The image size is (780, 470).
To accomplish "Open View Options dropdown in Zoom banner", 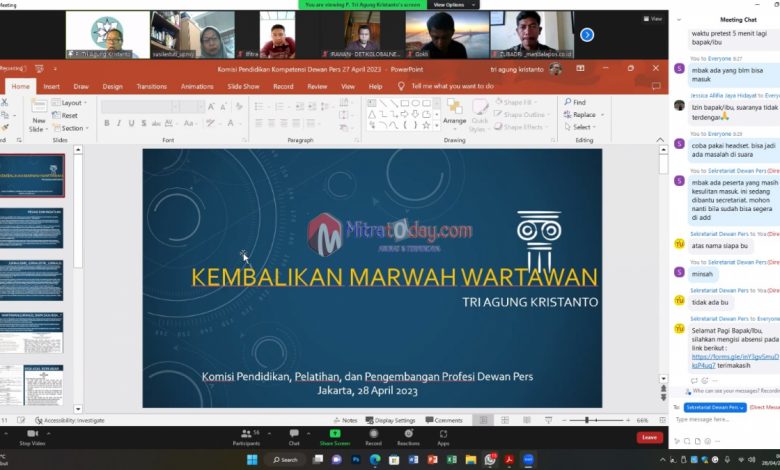I will pos(452,4).
